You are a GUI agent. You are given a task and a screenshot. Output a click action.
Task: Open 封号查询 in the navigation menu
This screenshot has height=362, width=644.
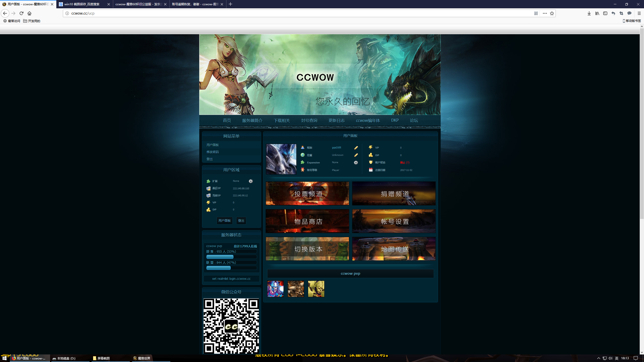[309, 121]
